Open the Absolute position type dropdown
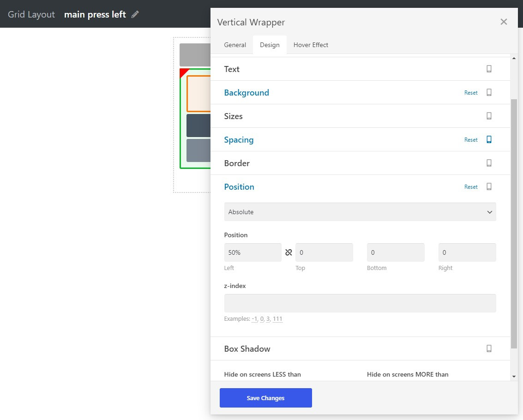Screen dimensions: 523x420 [x=360, y=212]
